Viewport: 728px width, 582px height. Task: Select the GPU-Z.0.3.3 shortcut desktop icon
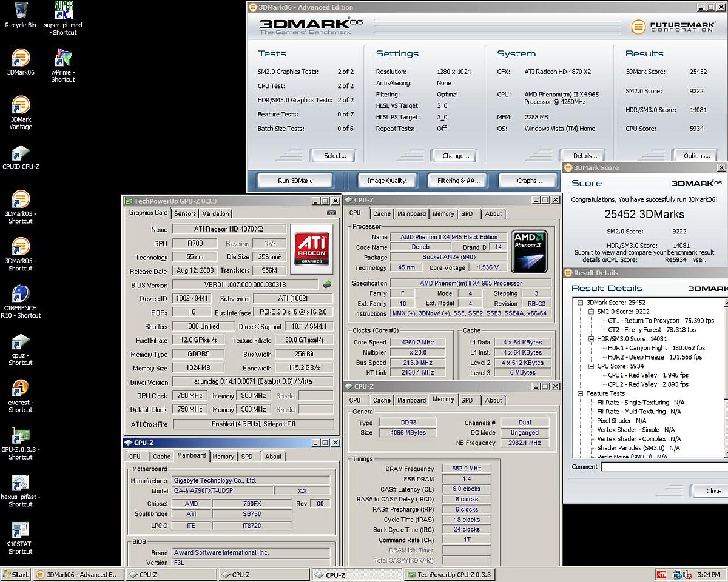pyautogui.click(x=21, y=444)
